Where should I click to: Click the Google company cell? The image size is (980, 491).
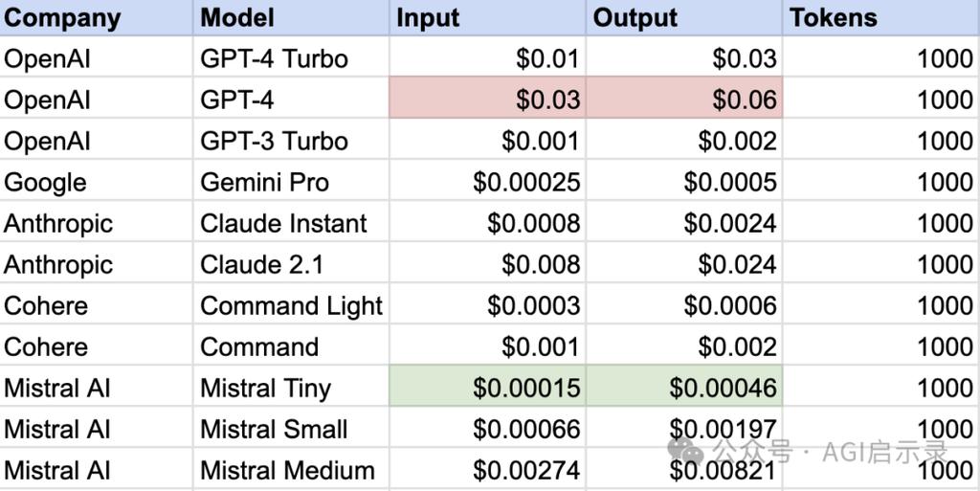point(97,180)
